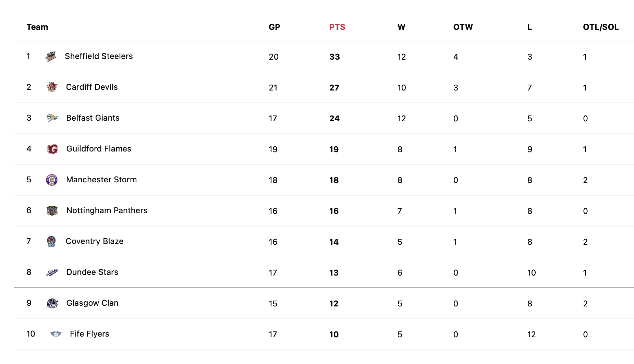Select the Coventry Blaze crest icon
Screen dimensions: 634x364
[x=51, y=241]
